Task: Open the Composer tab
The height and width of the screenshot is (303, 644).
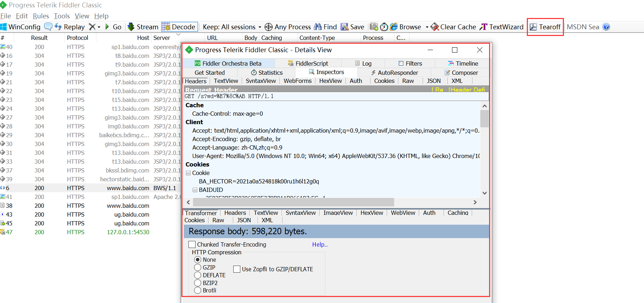Action: pyautogui.click(x=461, y=73)
